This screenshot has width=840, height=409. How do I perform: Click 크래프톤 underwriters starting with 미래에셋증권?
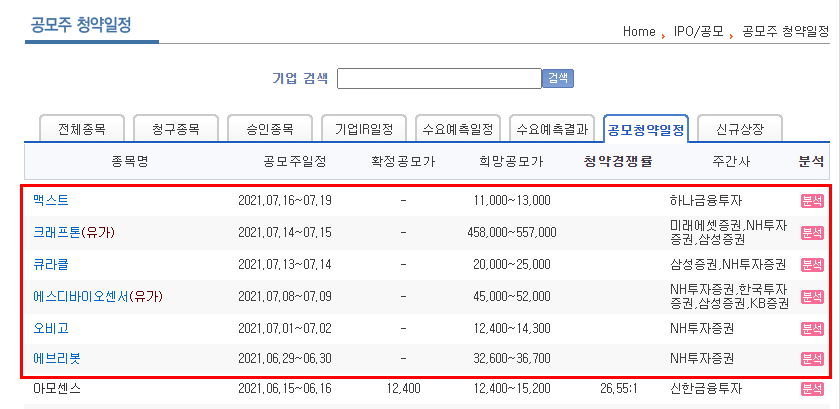[x=729, y=233]
